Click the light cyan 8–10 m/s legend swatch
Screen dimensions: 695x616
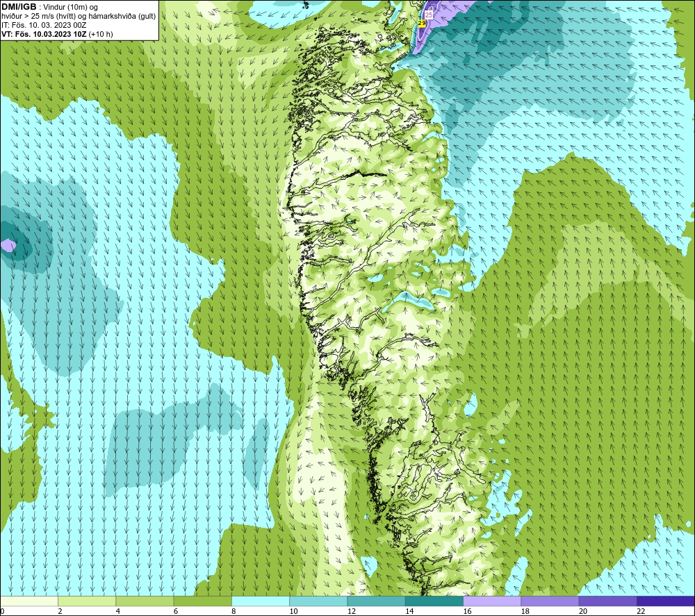click(261, 601)
